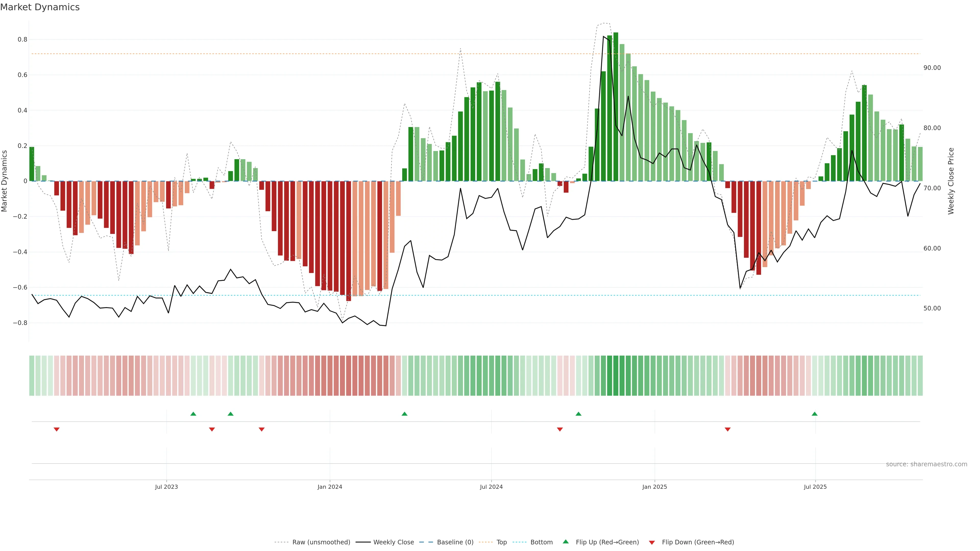Click the leftmost green flip-up triangle marker
The width and height of the screenshot is (980, 551).
pyautogui.click(x=193, y=414)
